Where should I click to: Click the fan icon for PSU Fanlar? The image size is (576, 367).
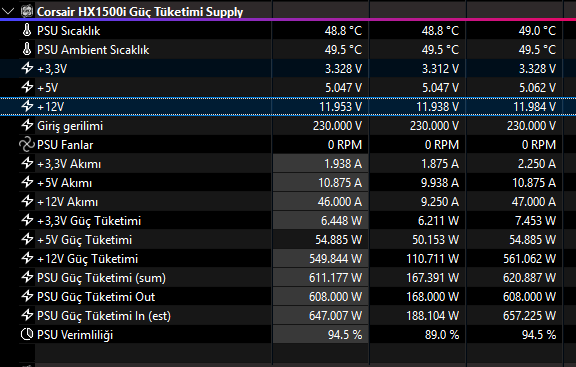pos(27,145)
